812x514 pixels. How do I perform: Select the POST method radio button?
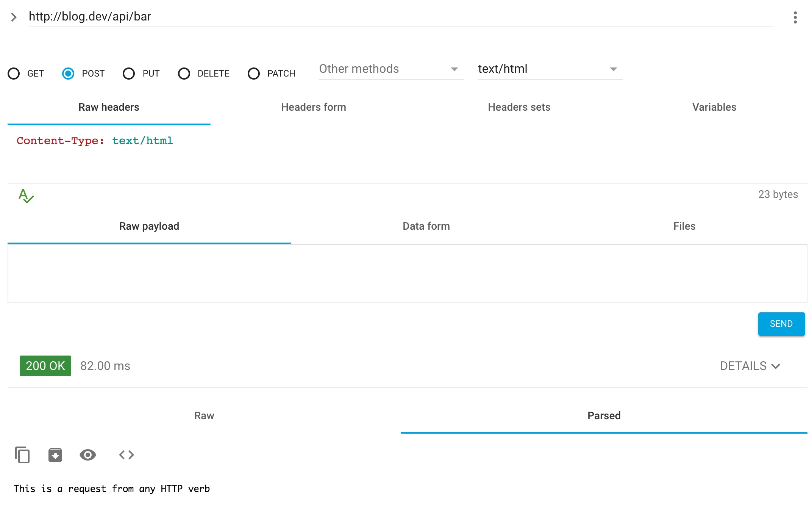[x=68, y=74]
